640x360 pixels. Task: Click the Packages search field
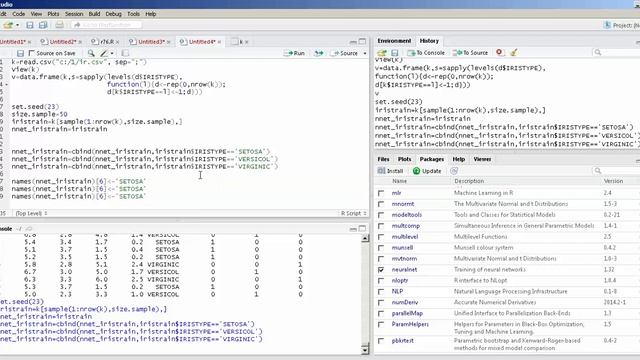(617, 171)
